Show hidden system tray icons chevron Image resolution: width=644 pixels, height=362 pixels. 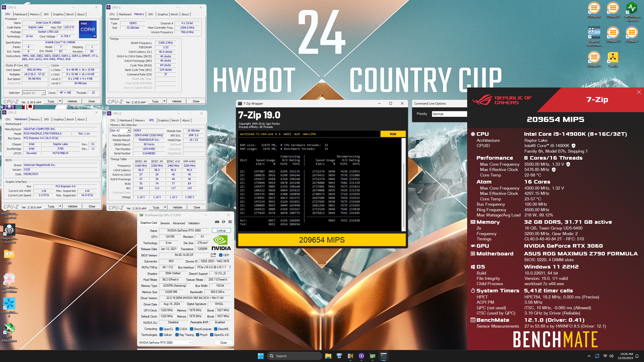click(x=589, y=356)
